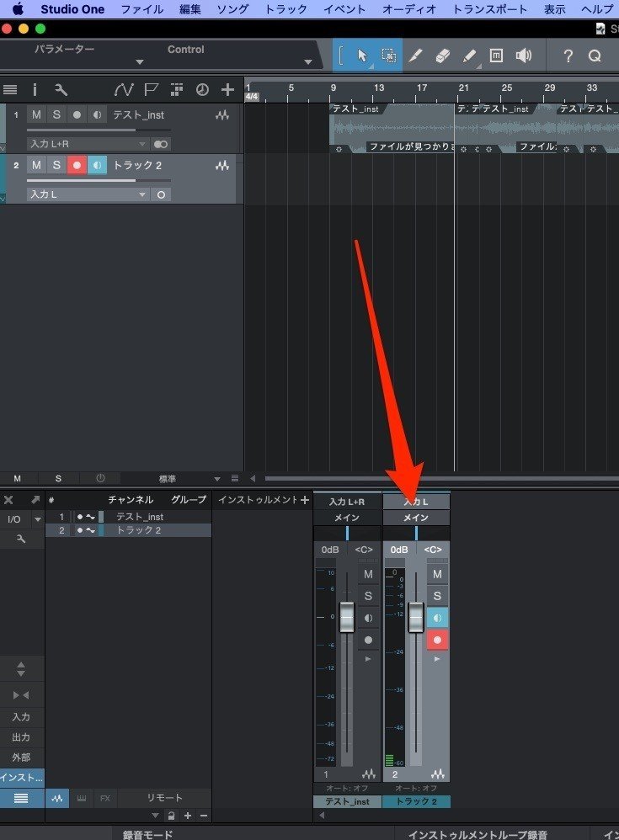The width and height of the screenshot is (619, 840).
Task: Solo トラック 2 in track list
Action: (56, 165)
